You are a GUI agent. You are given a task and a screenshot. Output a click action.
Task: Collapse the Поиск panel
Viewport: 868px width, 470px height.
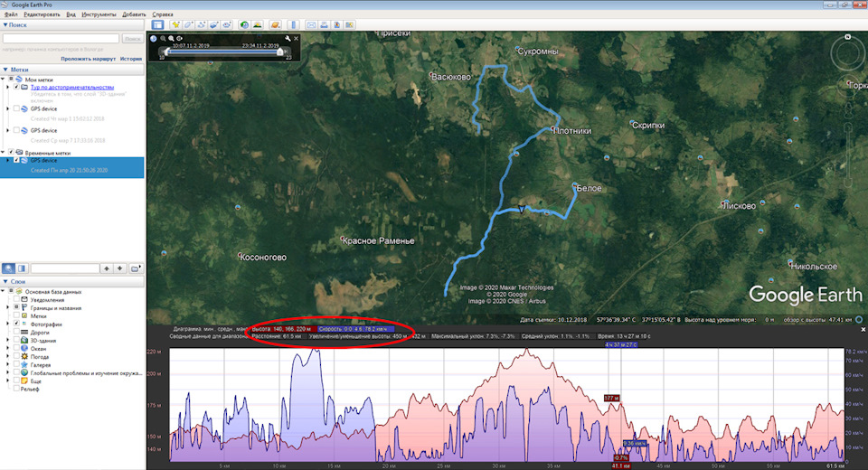click(x=5, y=25)
